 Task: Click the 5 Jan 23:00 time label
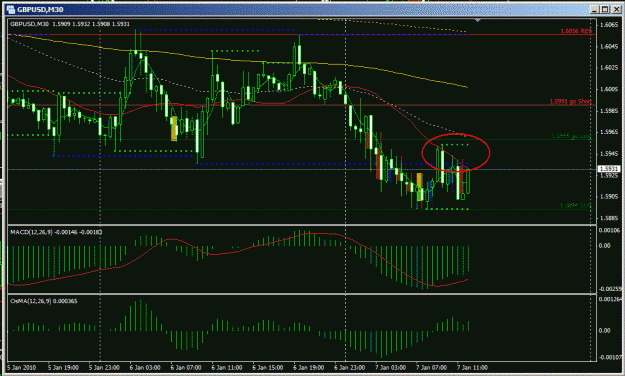pos(104,367)
